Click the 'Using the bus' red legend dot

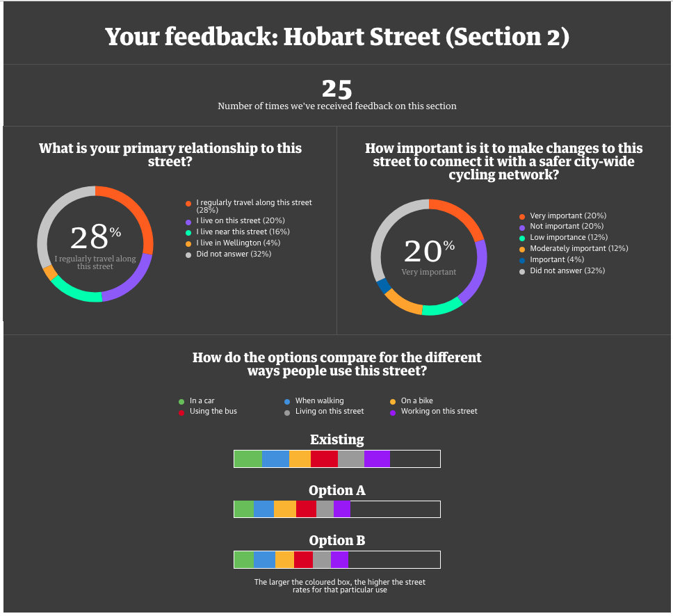tap(181, 412)
